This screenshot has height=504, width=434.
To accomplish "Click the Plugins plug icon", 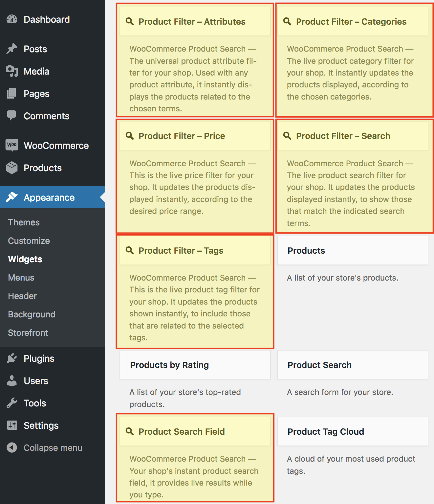I will pyautogui.click(x=12, y=358).
